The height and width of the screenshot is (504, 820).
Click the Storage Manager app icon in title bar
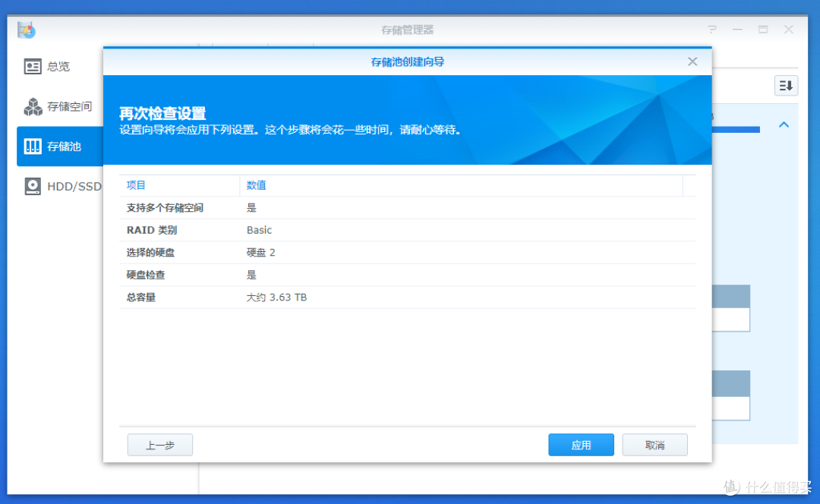coord(27,30)
